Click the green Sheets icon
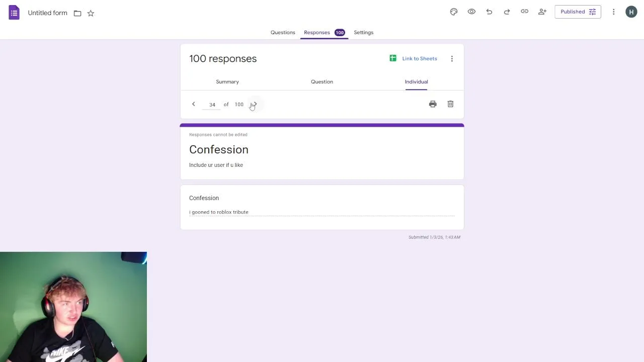 pyautogui.click(x=393, y=58)
